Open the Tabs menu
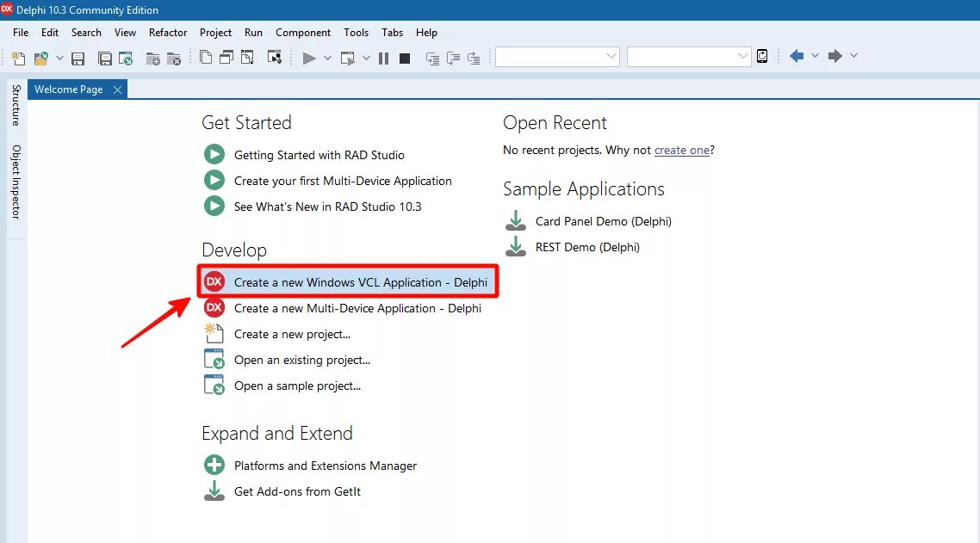The width and height of the screenshot is (980, 543). [x=393, y=33]
